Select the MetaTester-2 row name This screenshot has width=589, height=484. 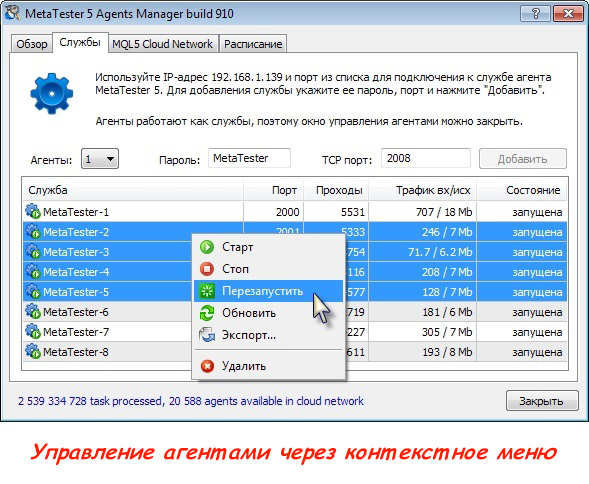click(x=76, y=232)
